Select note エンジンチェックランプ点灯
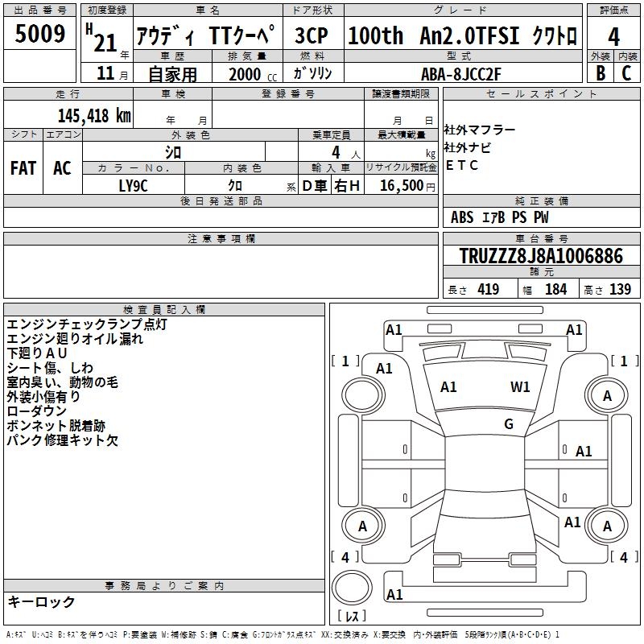 pos(87,324)
